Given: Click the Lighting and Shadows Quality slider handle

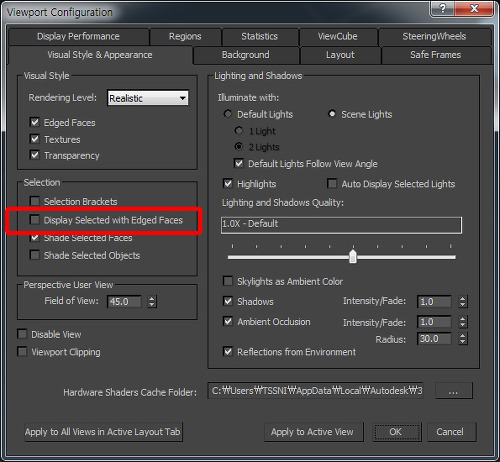Looking at the screenshot, I should tap(353, 257).
